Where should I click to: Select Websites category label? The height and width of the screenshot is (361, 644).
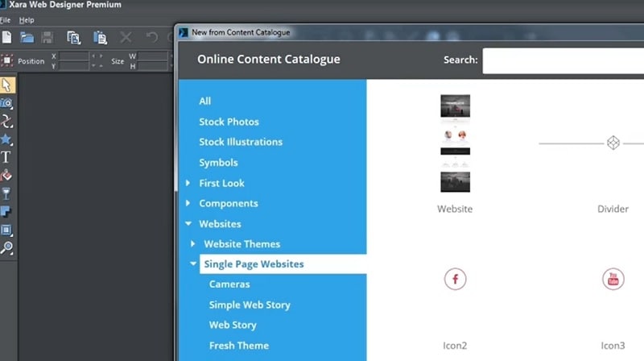pos(220,224)
